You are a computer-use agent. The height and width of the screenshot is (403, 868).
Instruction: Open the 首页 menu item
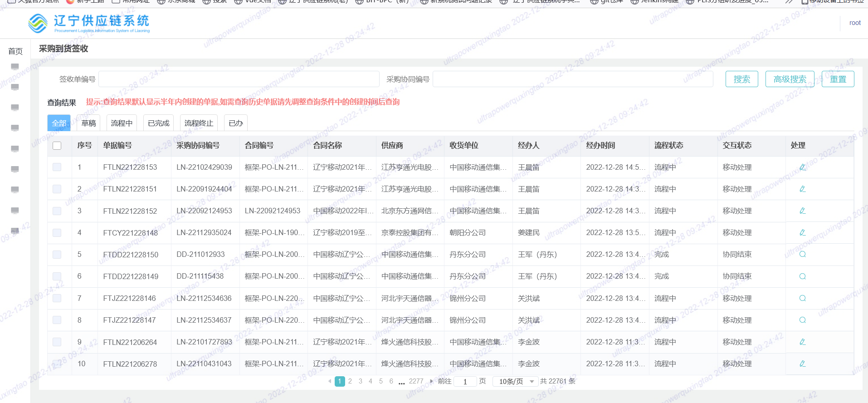click(15, 51)
